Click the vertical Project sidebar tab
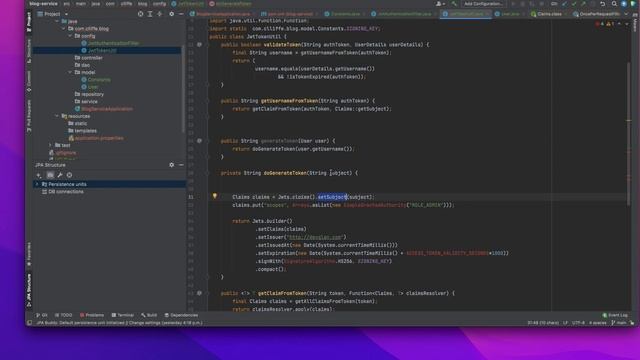The width and height of the screenshot is (640, 360). 29,22
